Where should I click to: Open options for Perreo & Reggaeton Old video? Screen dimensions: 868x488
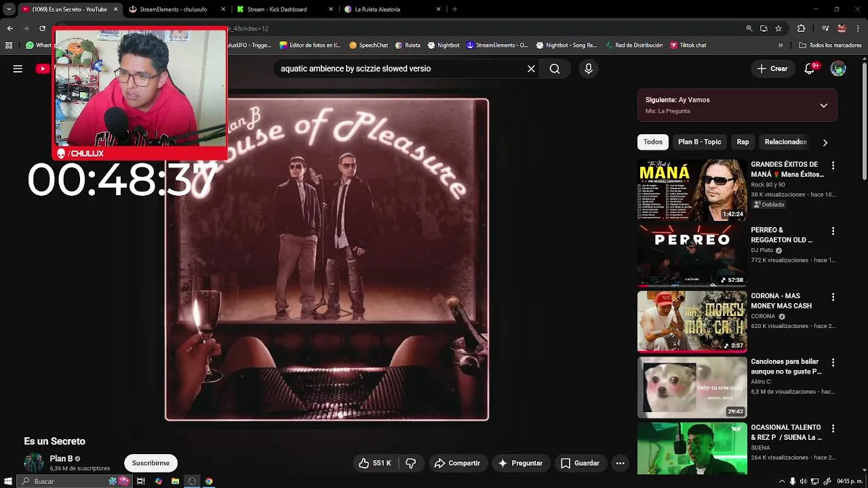click(x=833, y=231)
